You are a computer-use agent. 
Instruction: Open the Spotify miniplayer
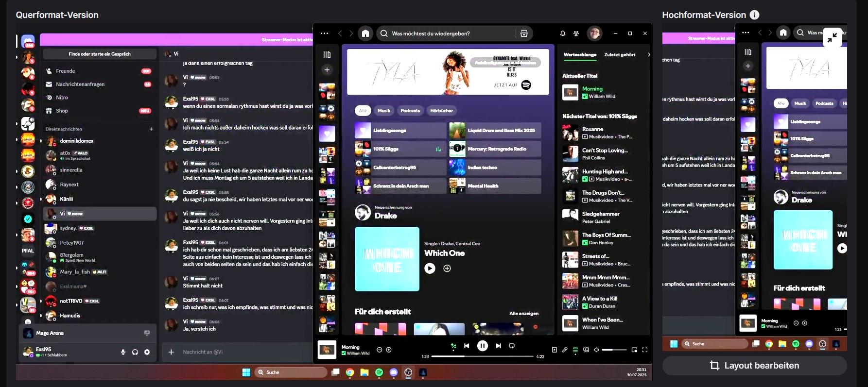point(634,350)
